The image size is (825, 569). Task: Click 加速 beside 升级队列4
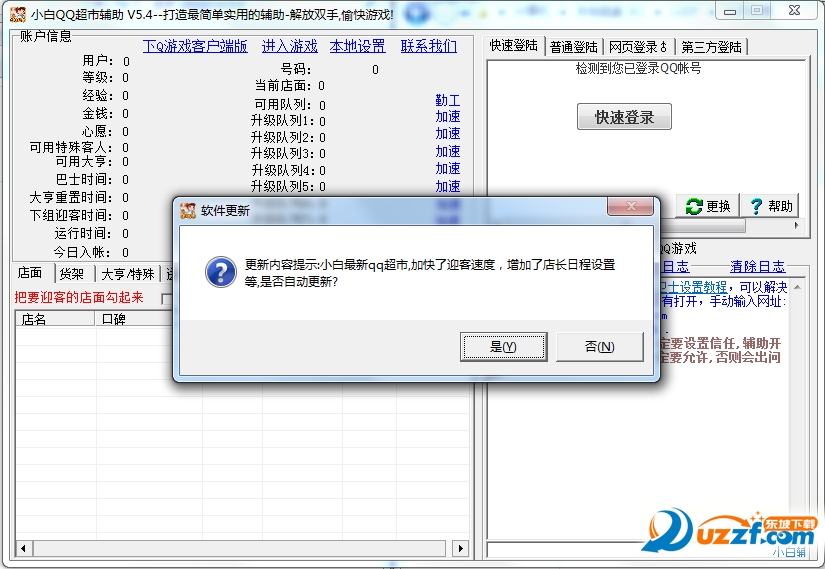coord(448,168)
